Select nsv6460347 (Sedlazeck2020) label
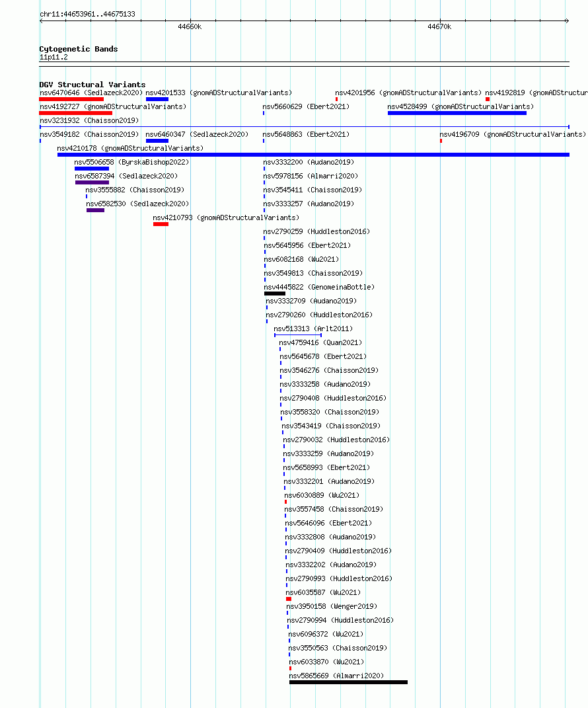The image size is (588, 708). click(197, 135)
